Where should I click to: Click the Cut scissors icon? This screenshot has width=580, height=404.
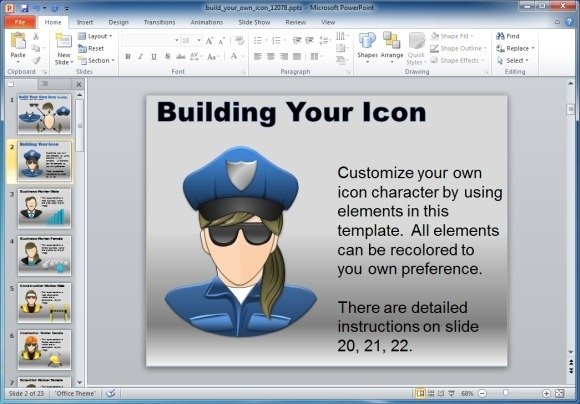(x=36, y=36)
